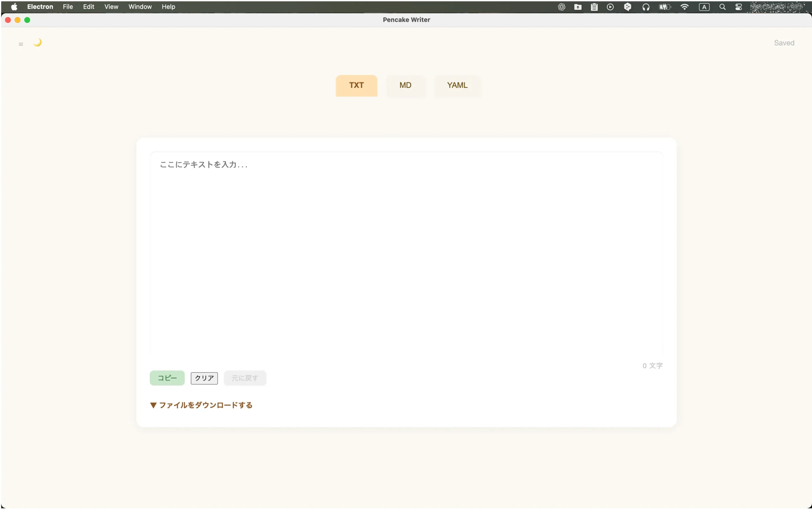Click the folder upload menu bar icon
This screenshot has height=509, width=812.
coord(578,7)
